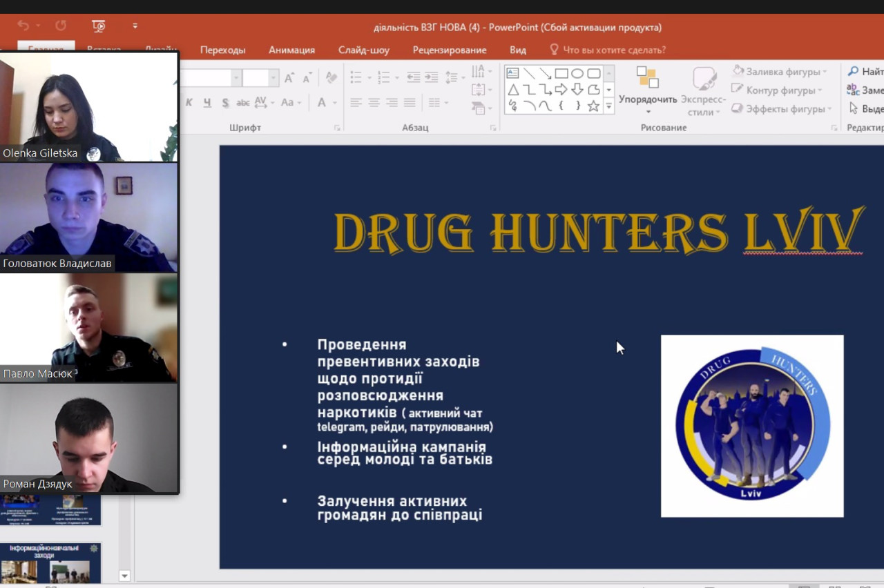The height and width of the screenshot is (588, 884).
Task: Clear all formatting with the eraser A icon
Action: pyautogui.click(x=331, y=78)
